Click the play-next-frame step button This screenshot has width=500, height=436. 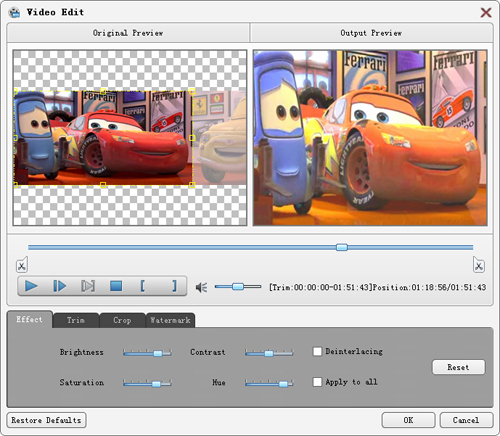coord(60,286)
